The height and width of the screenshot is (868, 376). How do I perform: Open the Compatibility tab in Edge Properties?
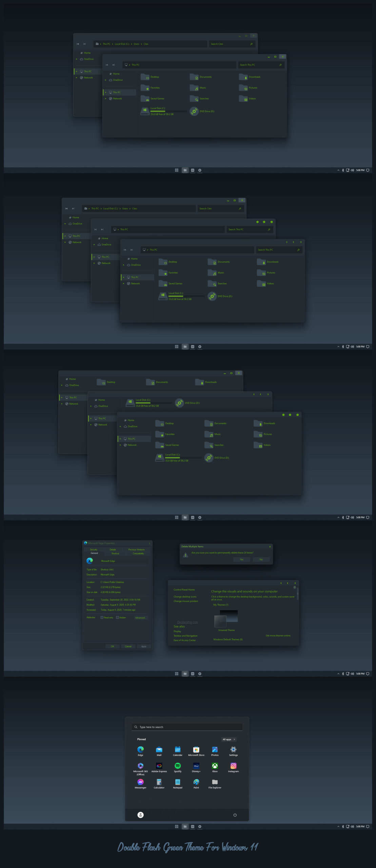tap(138, 554)
